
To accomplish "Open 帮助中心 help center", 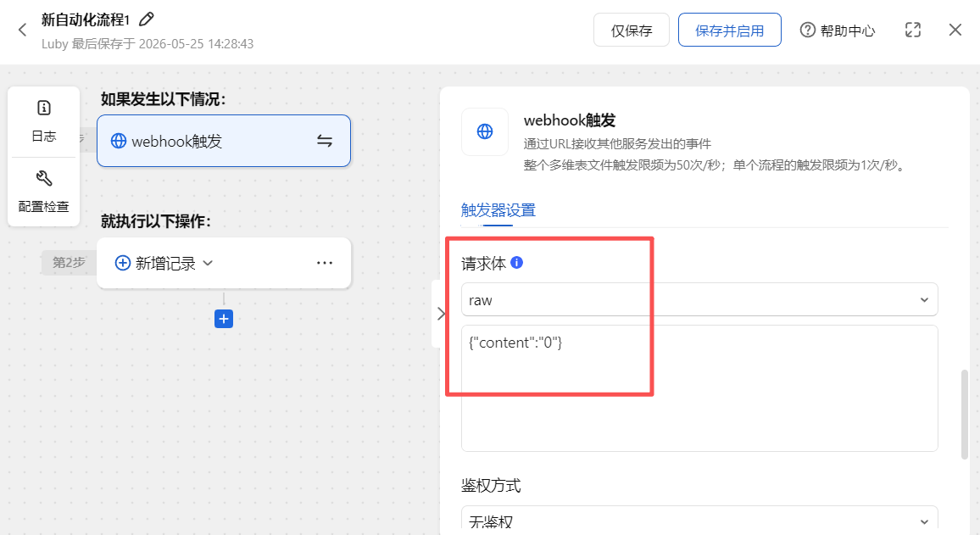I will [x=838, y=30].
